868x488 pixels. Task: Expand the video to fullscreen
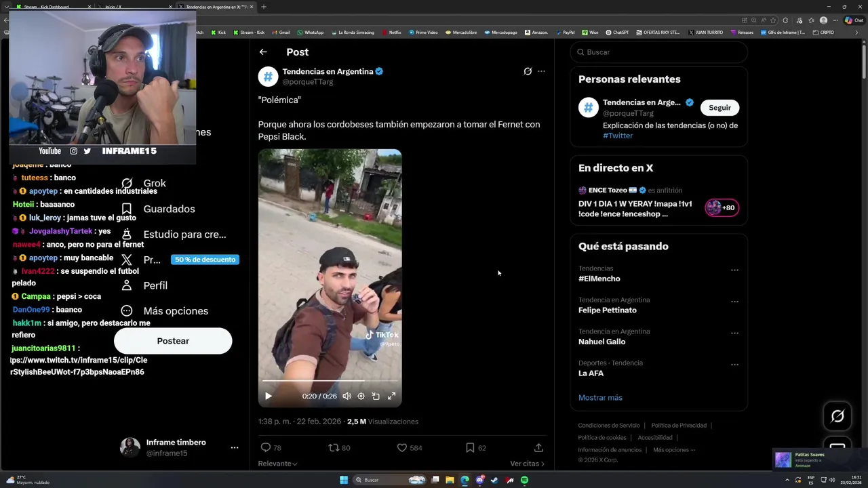(x=391, y=396)
